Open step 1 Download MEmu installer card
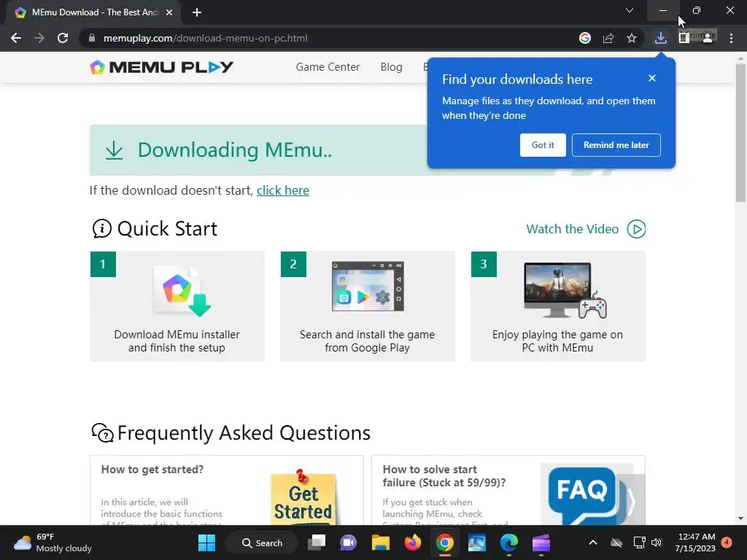The image size is (747, 560). click(x=177, y=306)
